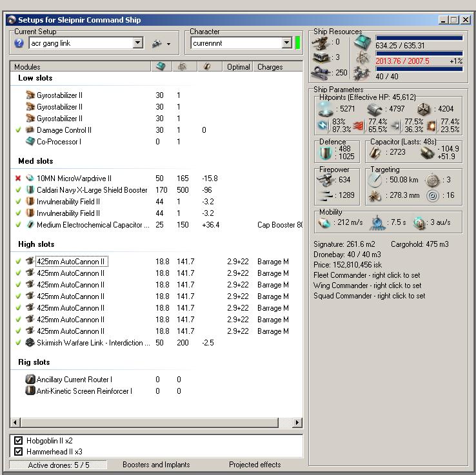The width and height of the screenshot is (476, 475).
Task: Click the Ancillary Current Router I rig icon
Action: [x=30, y=379]
